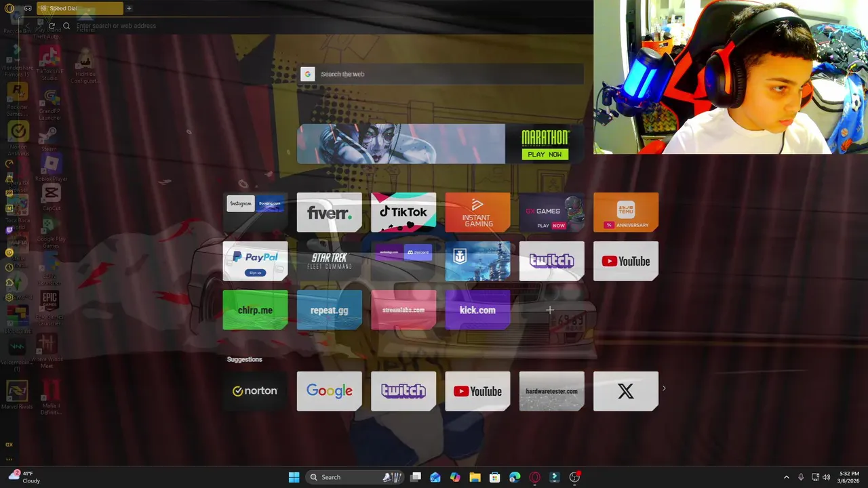Open World of Warships speed dial tile
868x488 pixels.
(x=477, y=261)
